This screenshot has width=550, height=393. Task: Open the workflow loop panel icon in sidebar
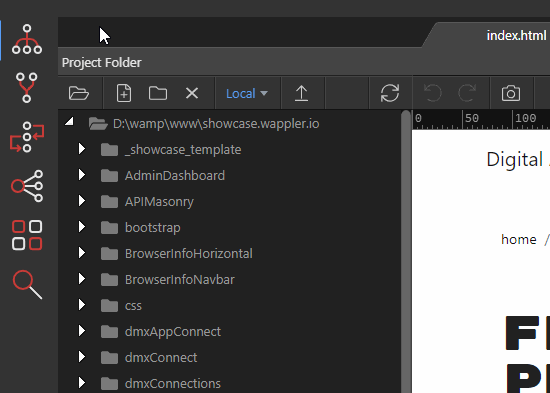(x=27, y=137)
